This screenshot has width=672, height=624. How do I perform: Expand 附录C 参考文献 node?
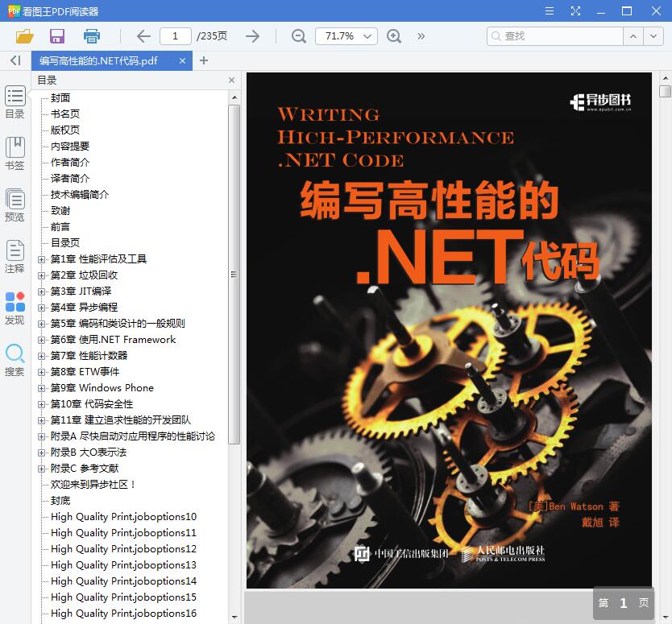[x=41, y=469]
